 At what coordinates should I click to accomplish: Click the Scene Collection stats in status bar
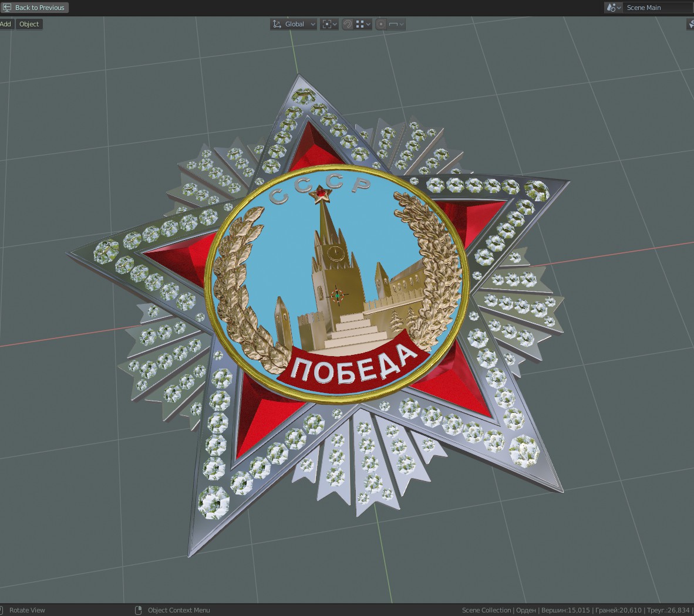(x=576, y=610)
